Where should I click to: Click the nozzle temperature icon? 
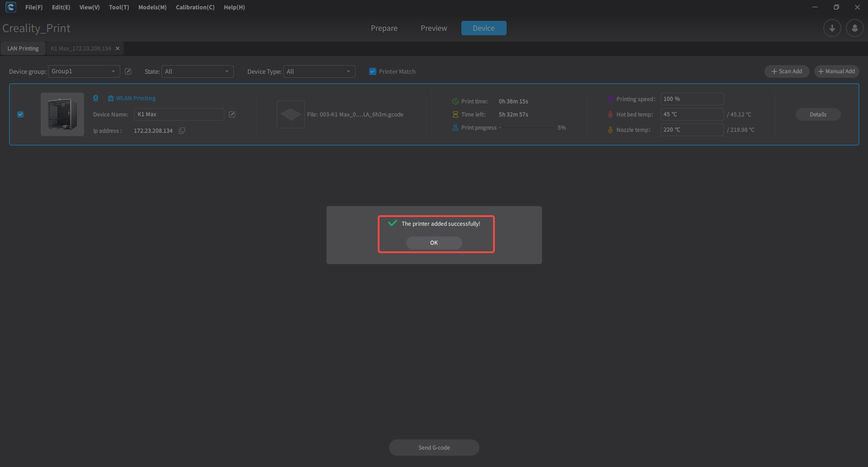coord(611,130)
